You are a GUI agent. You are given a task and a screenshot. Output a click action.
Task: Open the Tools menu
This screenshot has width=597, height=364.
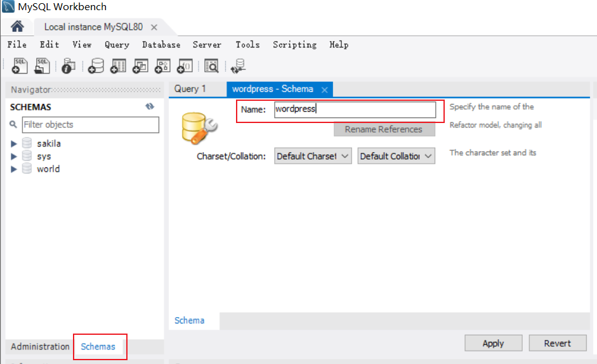point(248,44)
